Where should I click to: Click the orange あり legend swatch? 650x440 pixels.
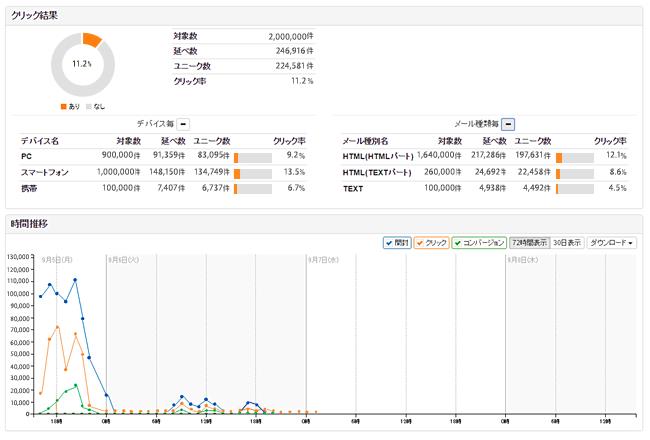(x=63, y=107)
